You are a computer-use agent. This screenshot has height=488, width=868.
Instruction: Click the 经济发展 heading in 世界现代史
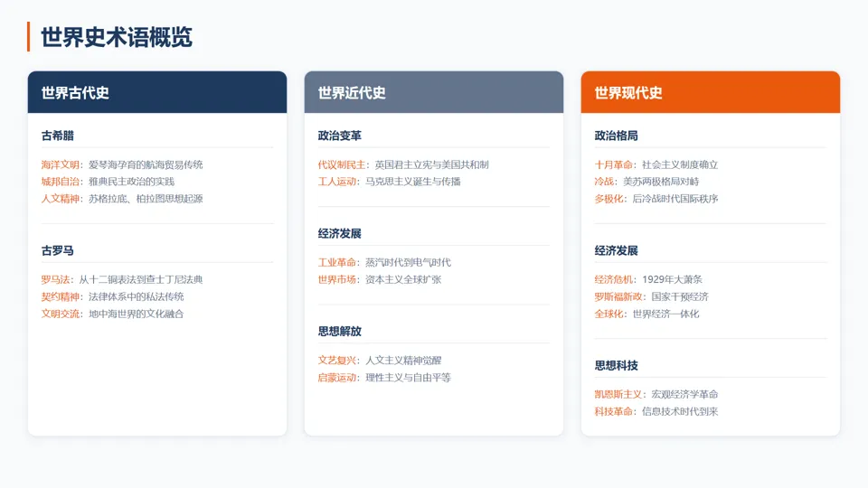616,250
